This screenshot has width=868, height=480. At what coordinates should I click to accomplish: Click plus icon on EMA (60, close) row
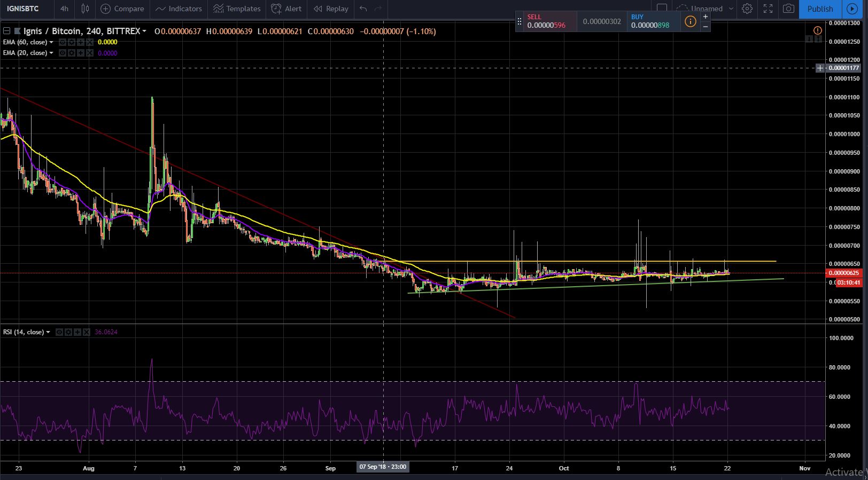[x=81, y=42]
